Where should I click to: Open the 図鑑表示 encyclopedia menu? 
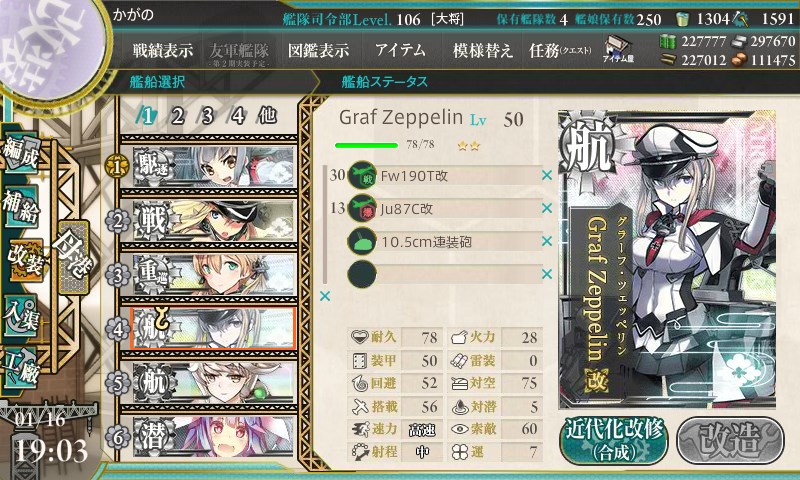[x=319, y=50]
